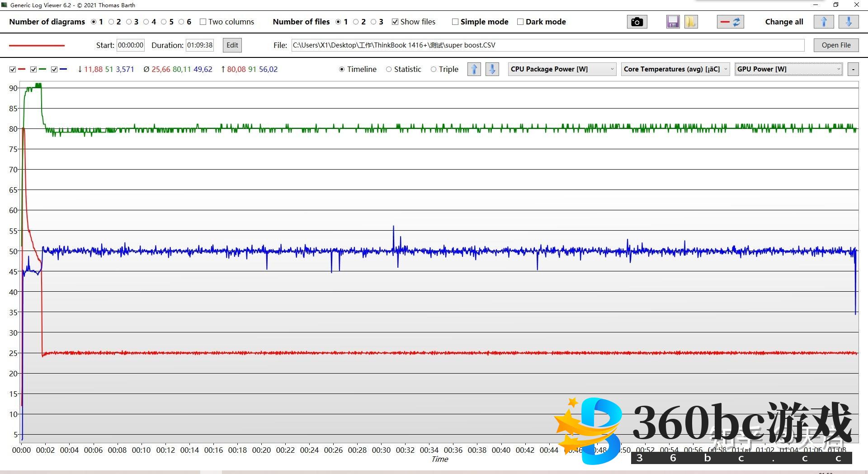
Task: Select the Statistic radio option
Action: click(x=389, y=69)
